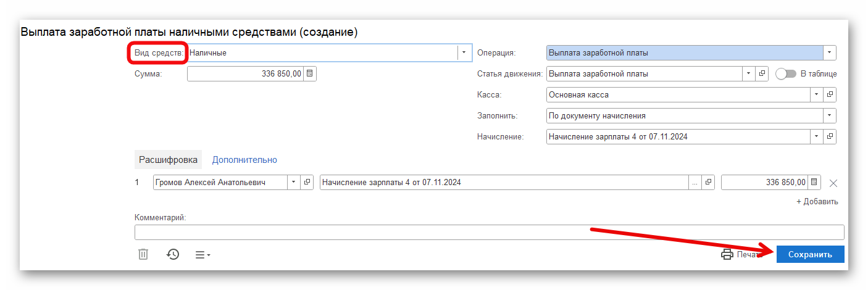868x290 pixels.
Task: Open the list menu icon with arrow
Action: click(x=203, y=254)
